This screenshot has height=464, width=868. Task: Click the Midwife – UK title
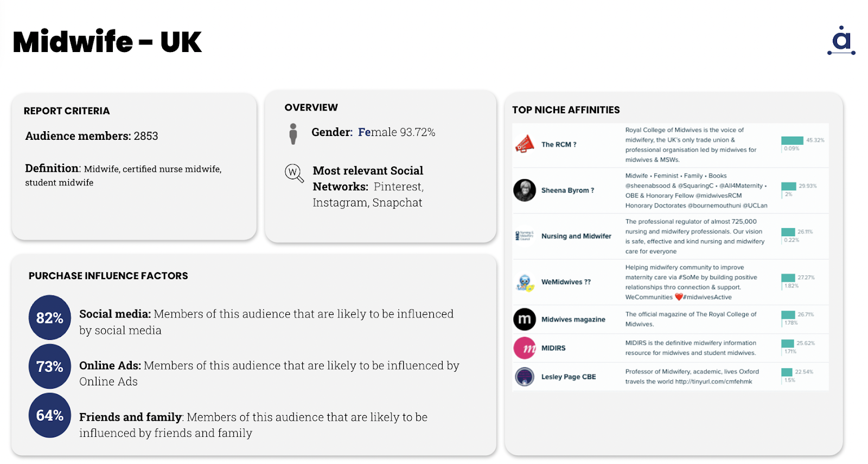click(x=107, y=42)
